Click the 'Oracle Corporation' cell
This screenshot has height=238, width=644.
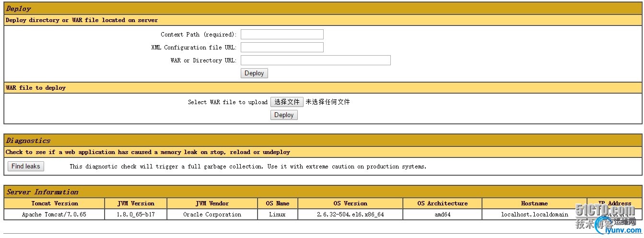click(x=212, y=214)
